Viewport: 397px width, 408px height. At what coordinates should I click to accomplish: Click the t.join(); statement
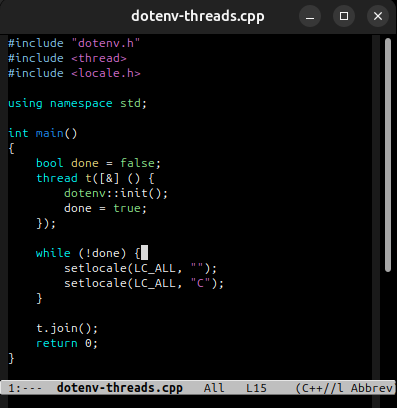(x=67, y=328)
